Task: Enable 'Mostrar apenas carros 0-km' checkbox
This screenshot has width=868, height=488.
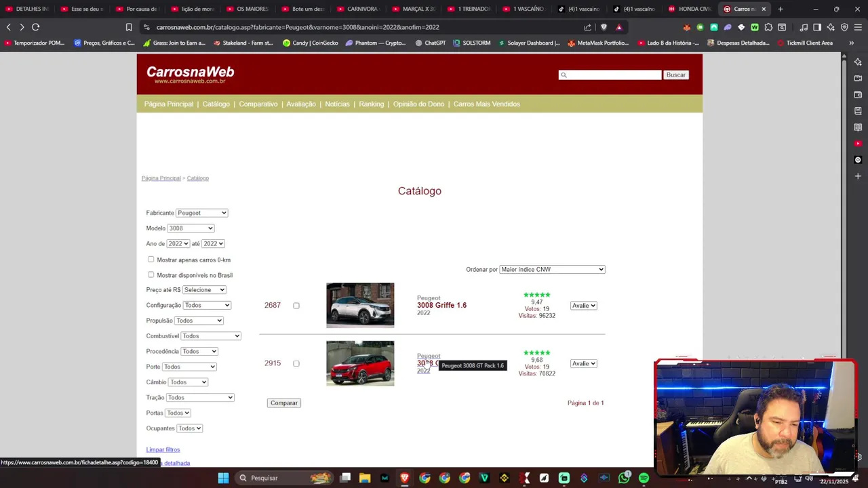Action: click(x=151, y=260)
